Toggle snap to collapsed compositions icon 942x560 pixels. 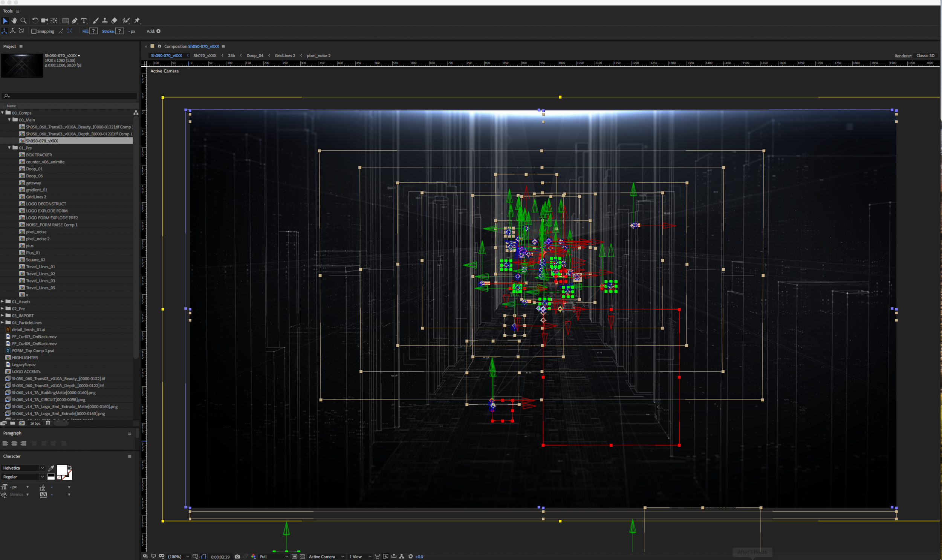70,31
